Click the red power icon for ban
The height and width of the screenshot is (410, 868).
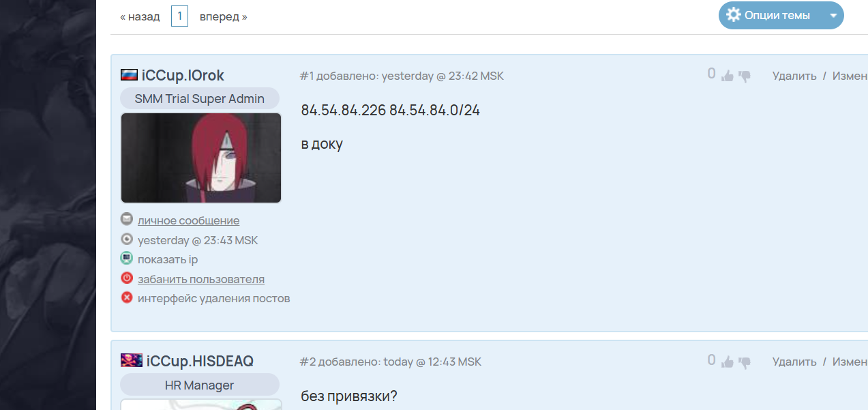pos(126,278)
